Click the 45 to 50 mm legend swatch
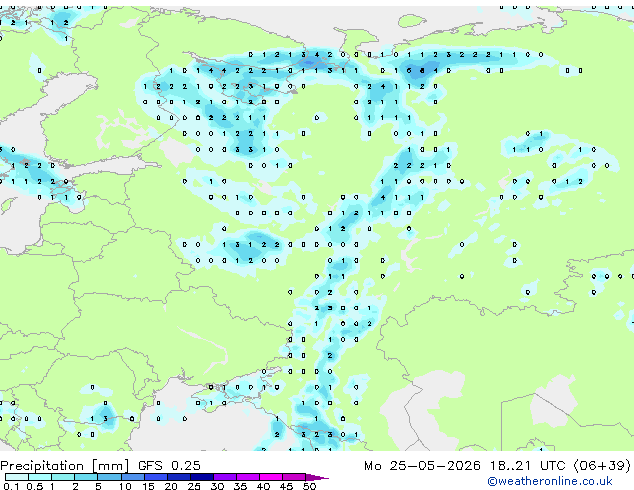The height and width of the screenshot is (490, 634). coord(294,477)
